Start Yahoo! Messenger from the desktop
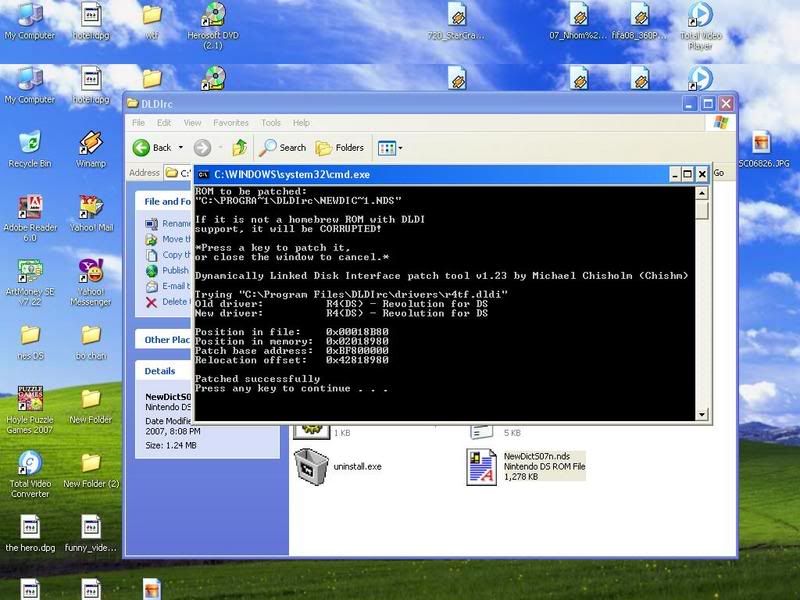The image size is (800, 600). click(x=91, y=282)
